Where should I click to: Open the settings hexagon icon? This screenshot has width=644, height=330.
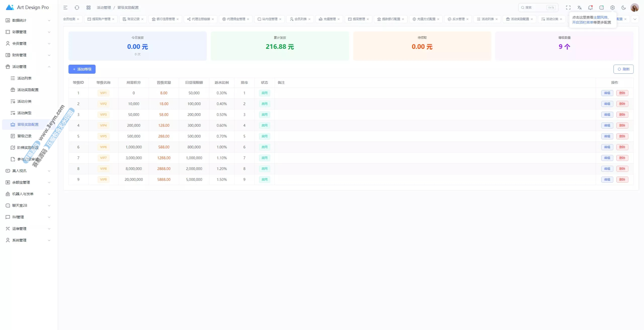pos(613,8)
